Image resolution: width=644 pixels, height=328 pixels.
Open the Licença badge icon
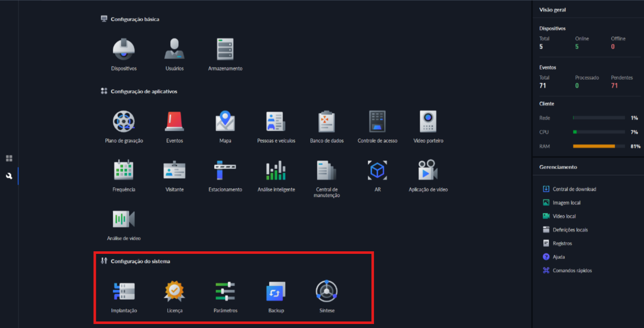[174, 291]
